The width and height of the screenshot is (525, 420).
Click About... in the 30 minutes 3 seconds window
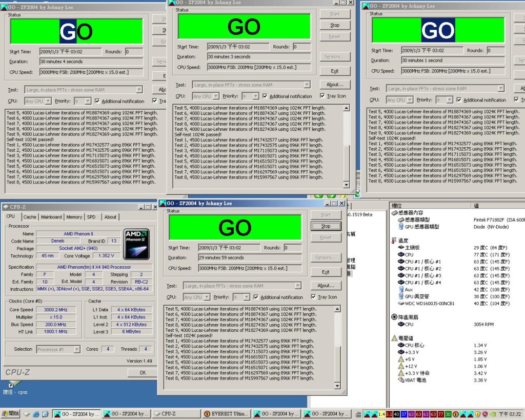(335, 85)
